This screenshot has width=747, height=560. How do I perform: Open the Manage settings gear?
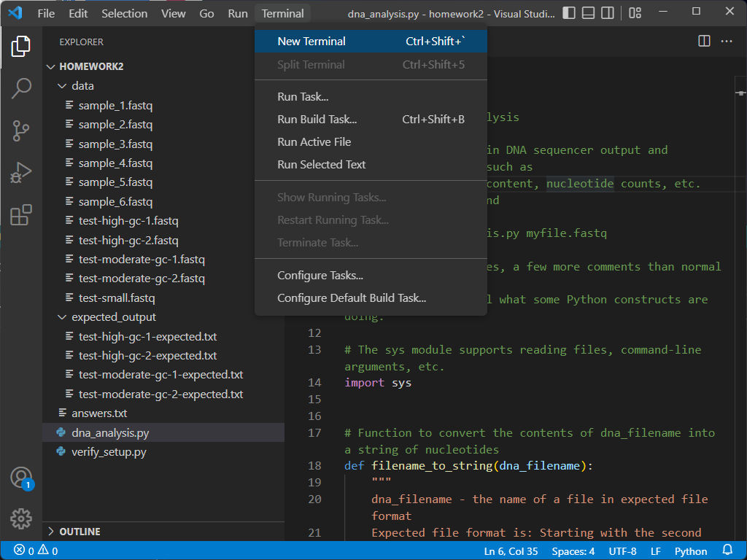tap(21, 518)
